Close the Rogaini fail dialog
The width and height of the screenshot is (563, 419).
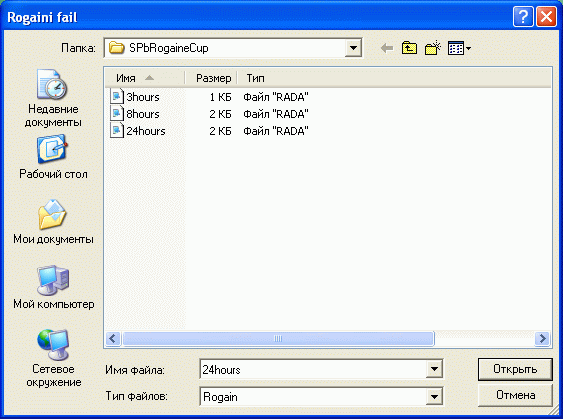tap(546, 17)
